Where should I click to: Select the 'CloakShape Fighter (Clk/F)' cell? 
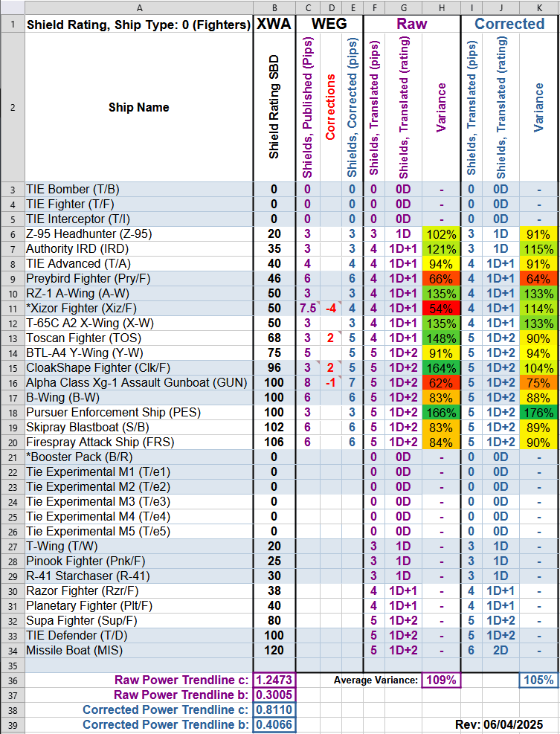pyautogui.click(x=139, y=368)
